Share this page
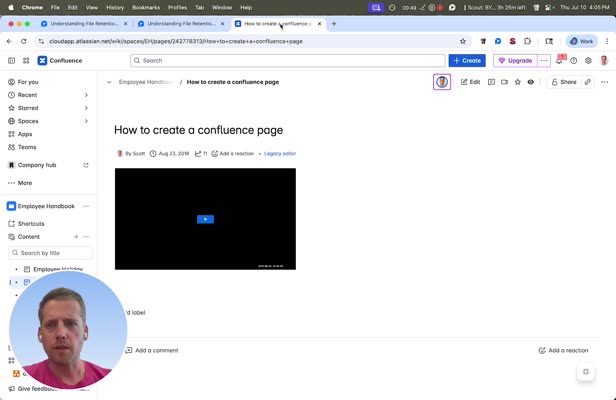The width and height of the screenshot is (616, 400). [564, 82]
